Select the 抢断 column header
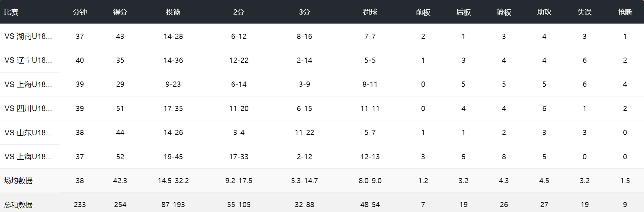The image size is (644, 212). [x=625, y=12]
